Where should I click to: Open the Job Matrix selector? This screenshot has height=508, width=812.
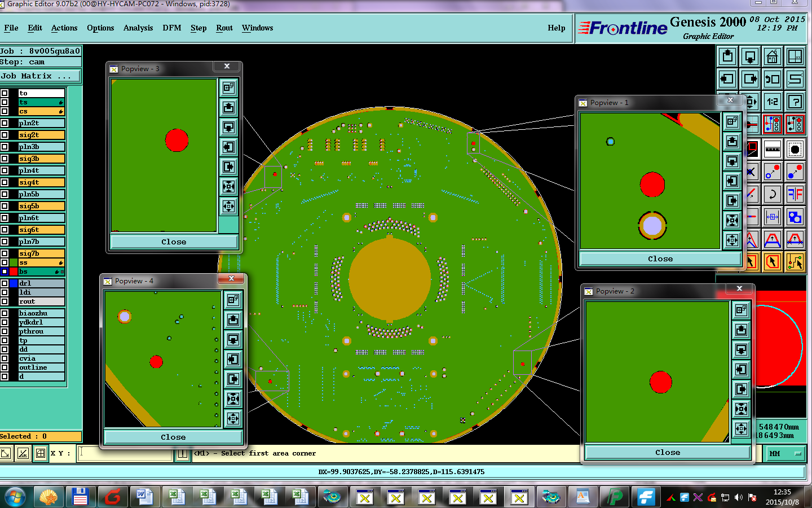coord(40,76)
